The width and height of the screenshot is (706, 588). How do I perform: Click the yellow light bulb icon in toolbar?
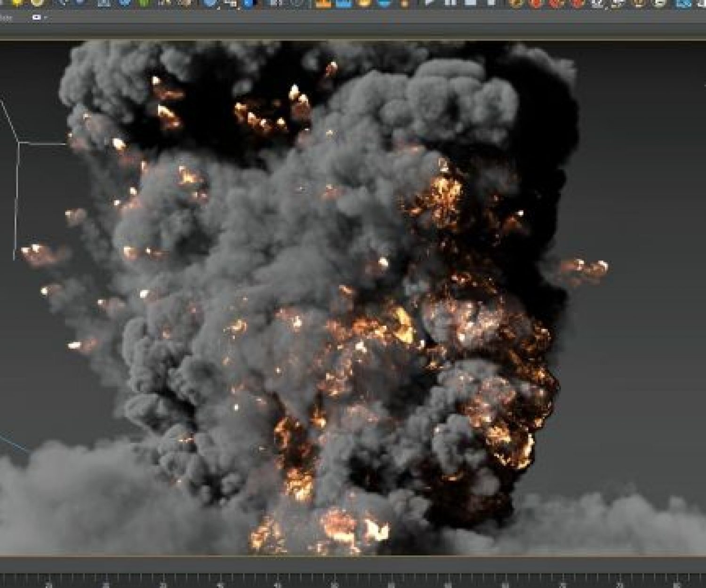[17, 2]
